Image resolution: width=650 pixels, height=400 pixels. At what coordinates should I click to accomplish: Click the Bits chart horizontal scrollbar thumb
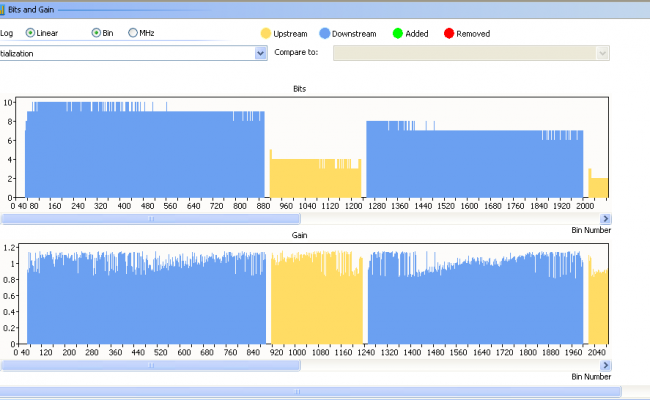coord(150,219)
